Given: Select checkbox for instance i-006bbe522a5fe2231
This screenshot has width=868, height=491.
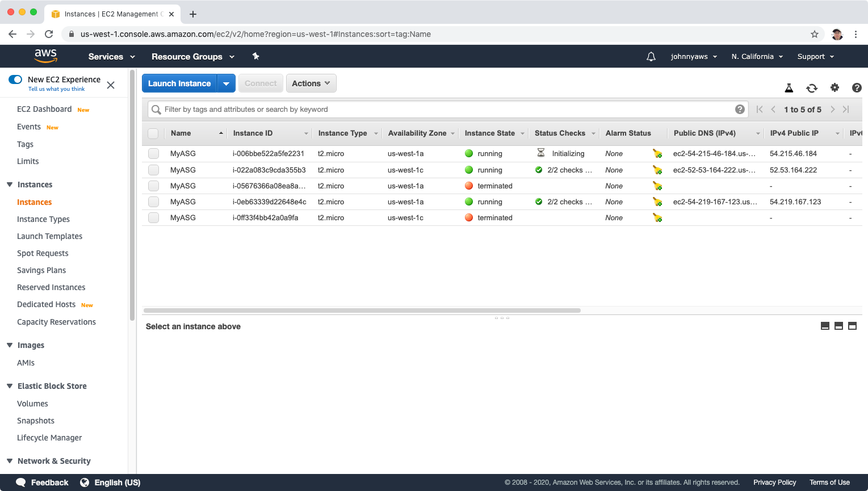Looking at the screenshot, I should tap(153, 154).
